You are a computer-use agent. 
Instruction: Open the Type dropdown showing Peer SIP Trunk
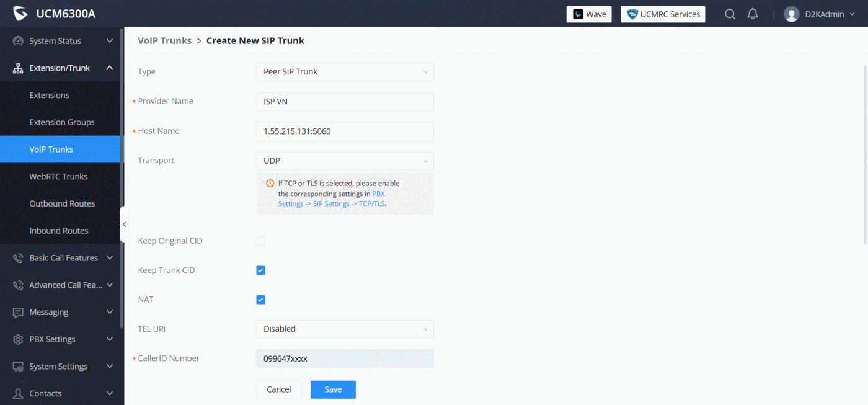pyautogui.click(x=345, y=71)
